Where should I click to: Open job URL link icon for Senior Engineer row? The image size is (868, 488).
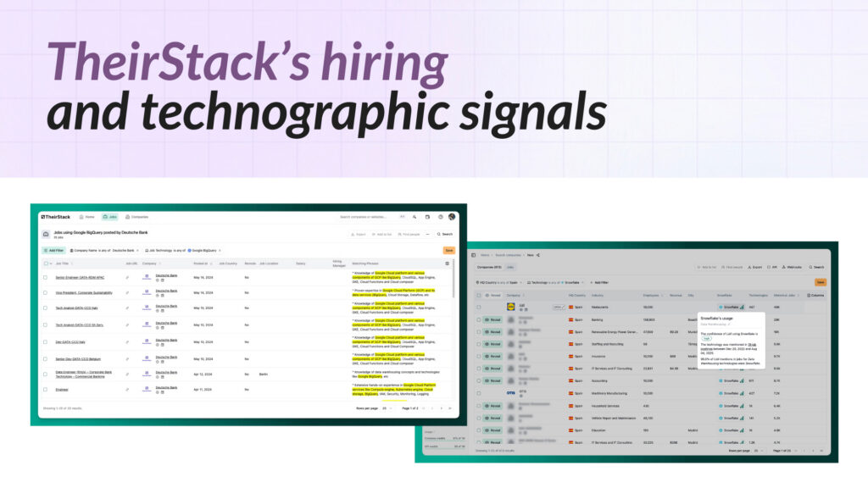pos(127,278)
